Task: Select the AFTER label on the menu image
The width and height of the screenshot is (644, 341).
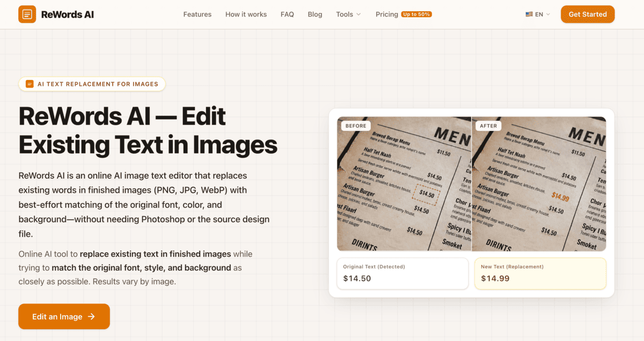Action: (489, 126)
